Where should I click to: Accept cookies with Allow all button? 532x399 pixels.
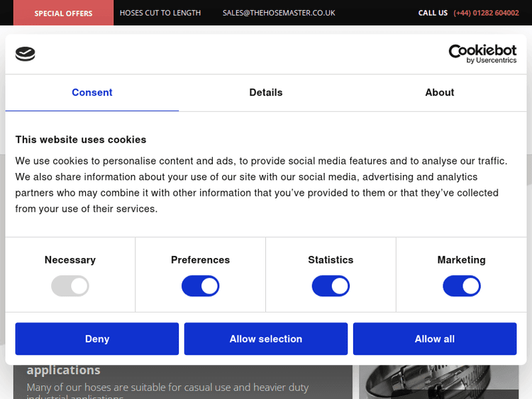point(434,339)
